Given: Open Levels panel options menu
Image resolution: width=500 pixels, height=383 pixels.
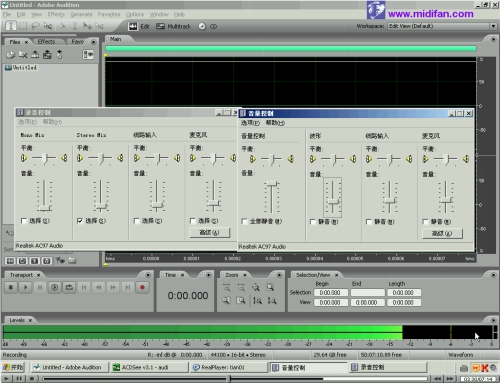Looking at the screenshot, I should (493, 320).
